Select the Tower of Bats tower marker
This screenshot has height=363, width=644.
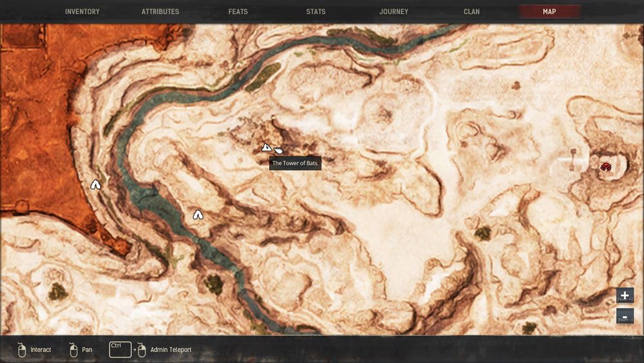[x=266, y=148]
